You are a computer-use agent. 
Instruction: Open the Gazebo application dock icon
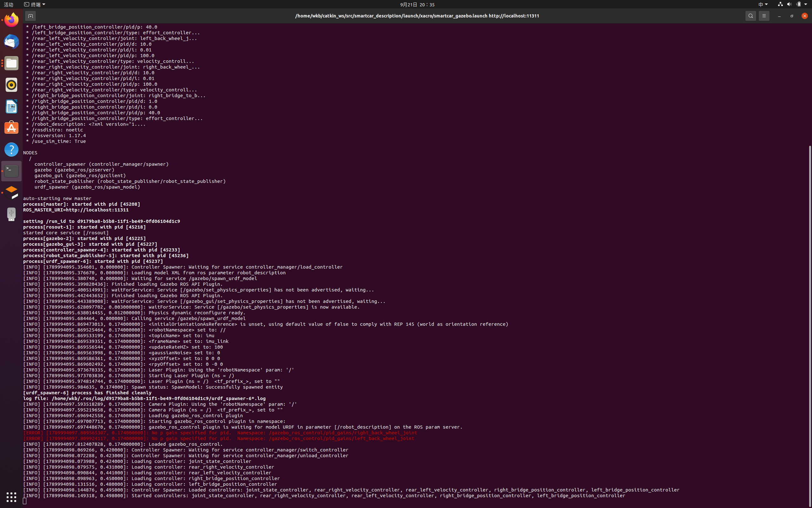click(x=11, y=192)
